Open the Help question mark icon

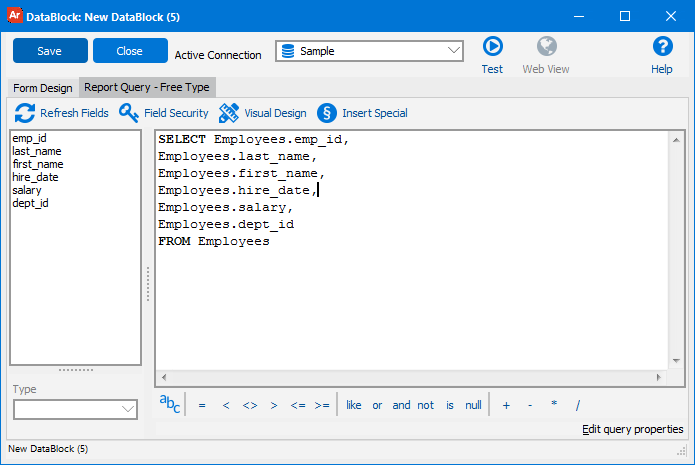(x=662, y=47)
